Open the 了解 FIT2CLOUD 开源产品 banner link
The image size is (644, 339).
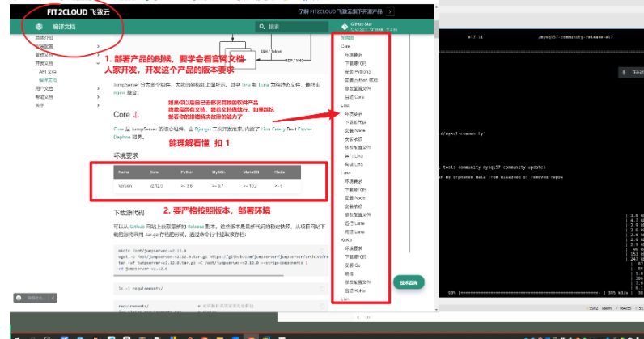click(341, 11)
